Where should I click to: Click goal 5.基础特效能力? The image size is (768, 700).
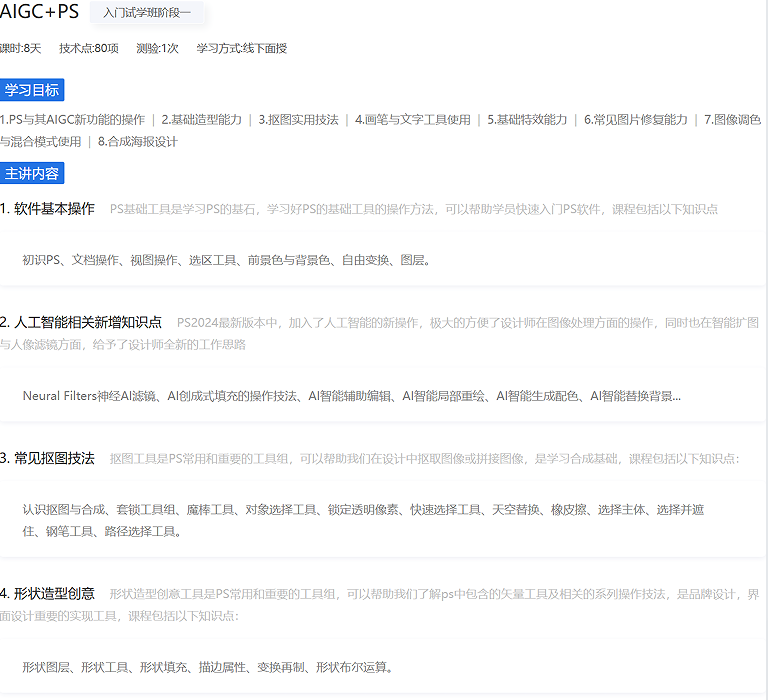[x=527, y=120]
